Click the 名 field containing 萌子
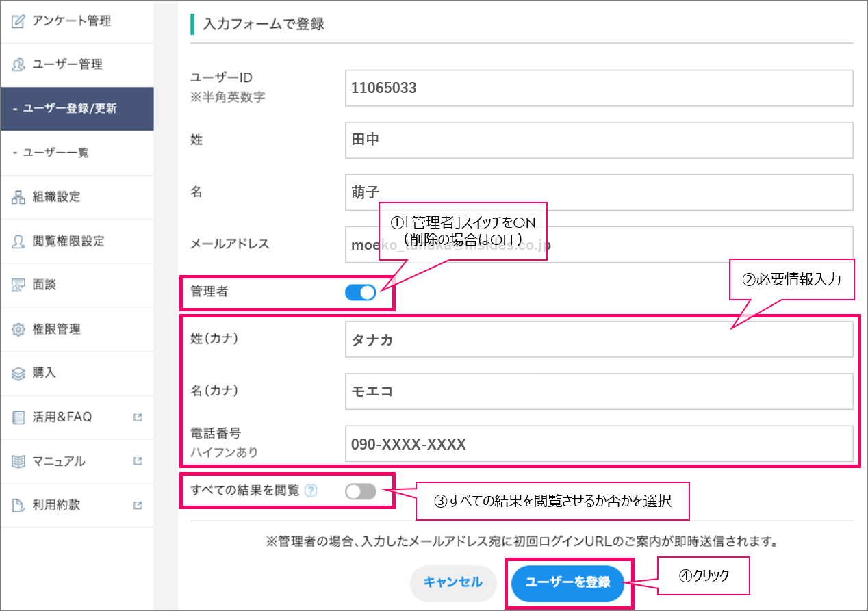The image size is (868, 611). click(x=599, y=192)
